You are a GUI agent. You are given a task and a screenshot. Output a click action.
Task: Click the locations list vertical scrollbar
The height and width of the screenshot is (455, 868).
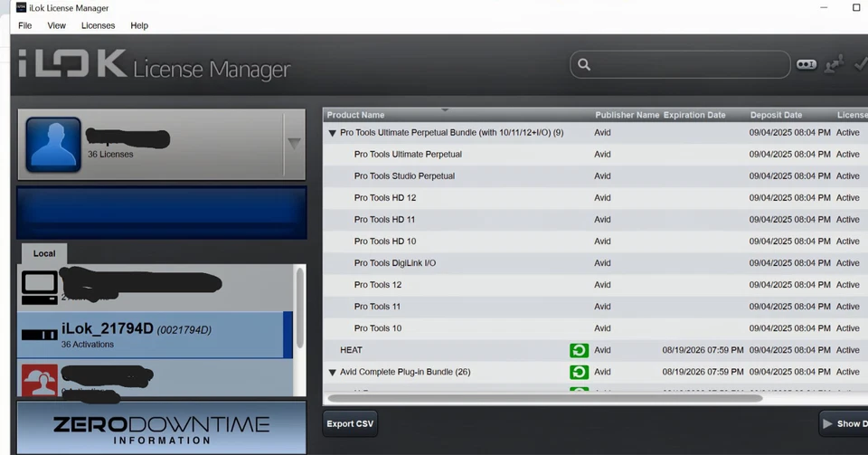point(300,308)
